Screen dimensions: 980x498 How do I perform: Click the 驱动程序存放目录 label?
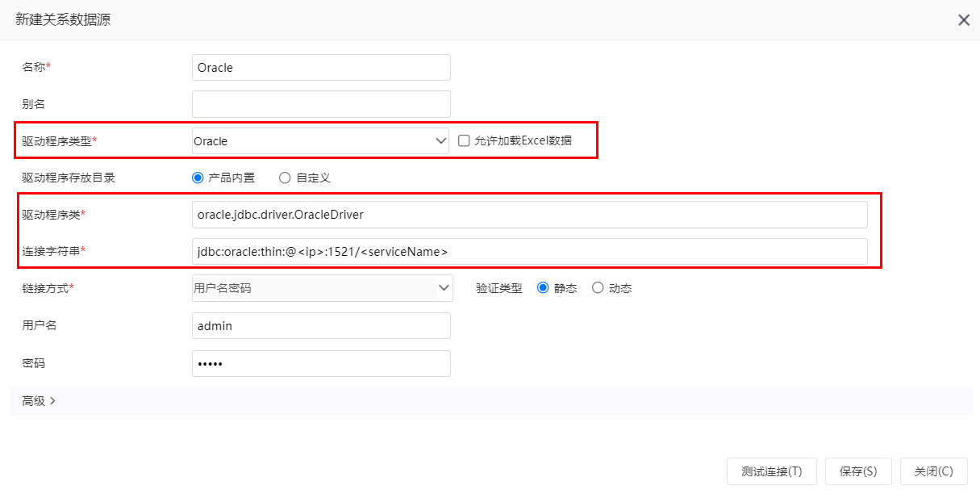click(x=69, y=178)
